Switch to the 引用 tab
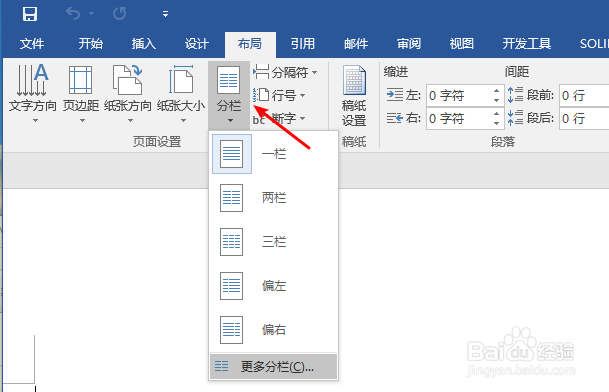Screen dimensions: 609x392 click(x=303, y=44)
